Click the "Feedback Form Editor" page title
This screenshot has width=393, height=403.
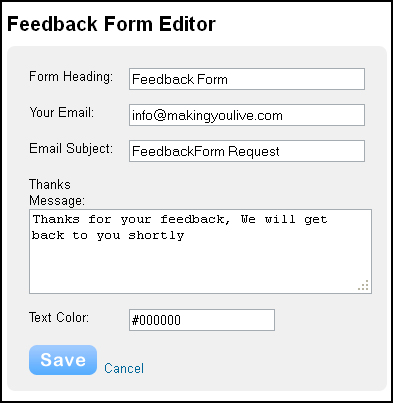[x=111, y=24]
